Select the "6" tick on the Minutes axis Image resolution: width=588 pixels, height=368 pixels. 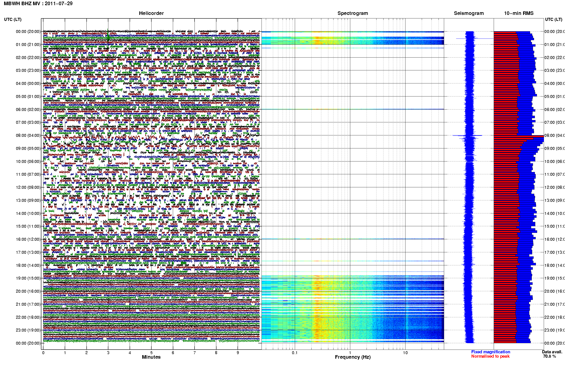pyautogui.click(x=173, y=353)
